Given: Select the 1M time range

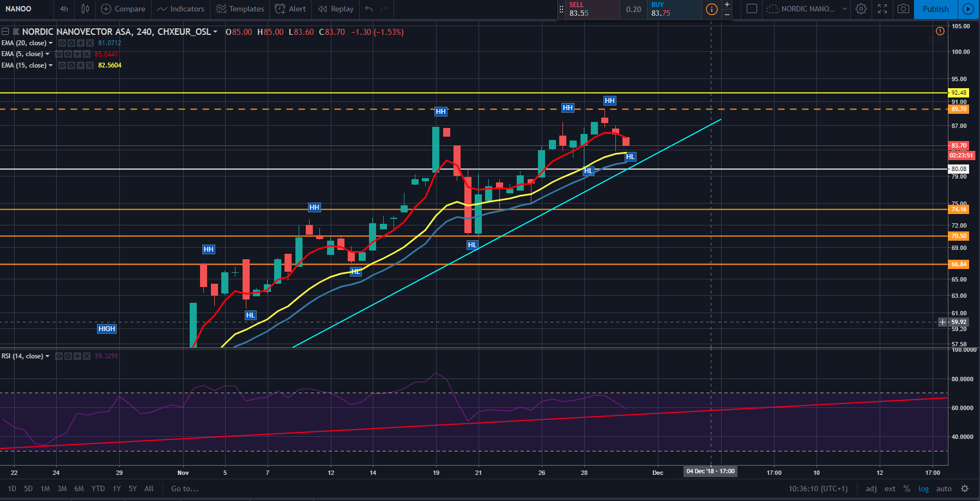Looking at the screenshot, I should pos(45,488).
